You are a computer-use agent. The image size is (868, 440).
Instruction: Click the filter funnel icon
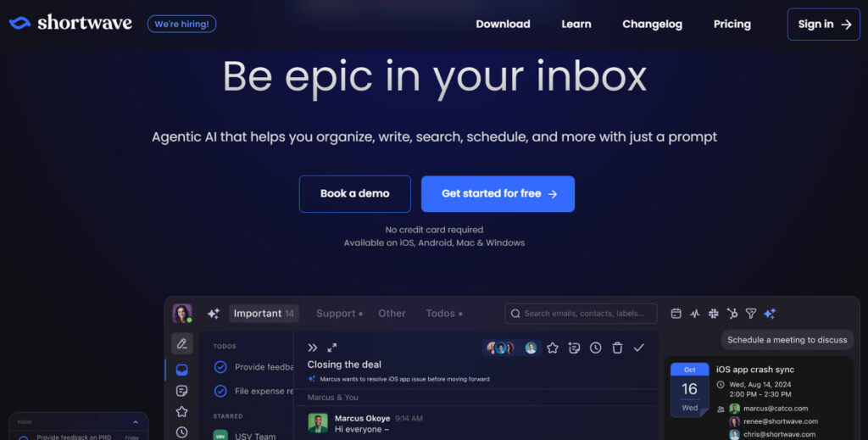click(751, 314)
